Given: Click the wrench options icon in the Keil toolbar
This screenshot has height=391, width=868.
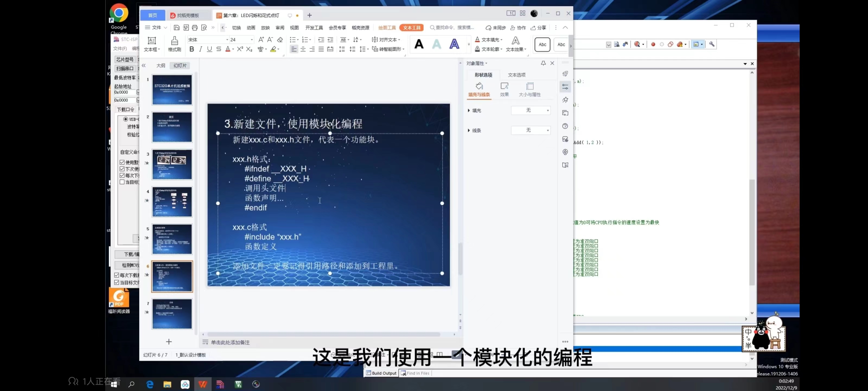Looking at the screenshot, I should pos(712,44).
